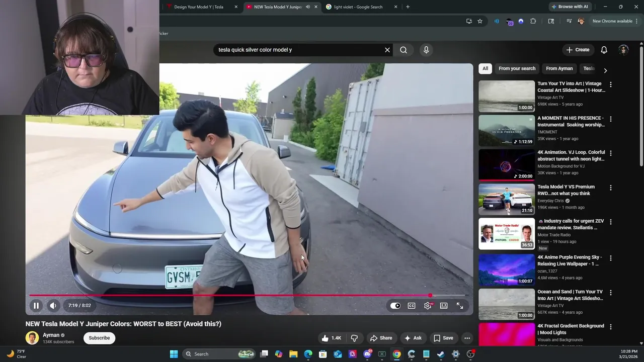
Task: Open Microsoft Store from taskbar
Action: (323, 354)
